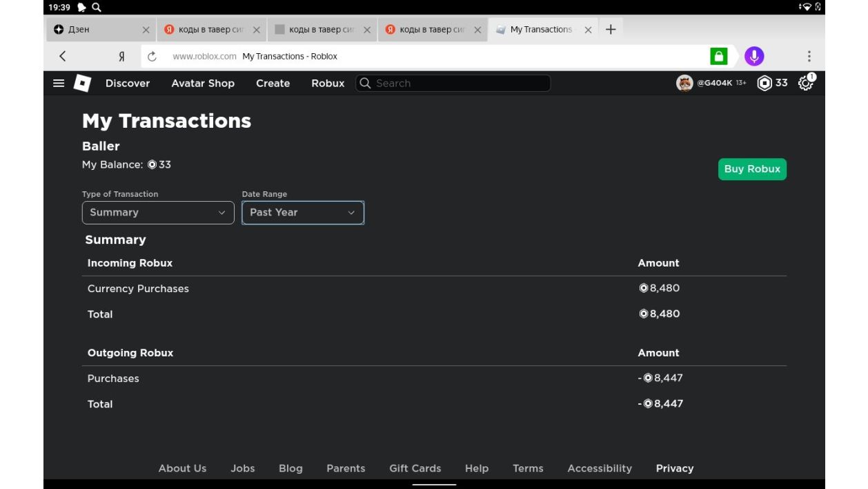Open the @G404K username link
Screen dimensions: 868x489
coord(714,83)
